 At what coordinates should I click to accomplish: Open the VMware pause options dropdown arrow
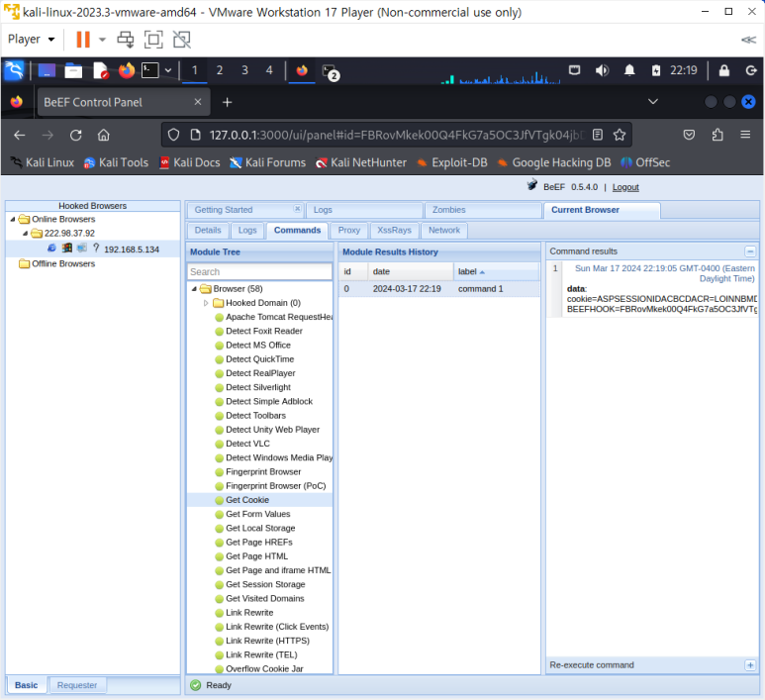(x=102, y=40)
